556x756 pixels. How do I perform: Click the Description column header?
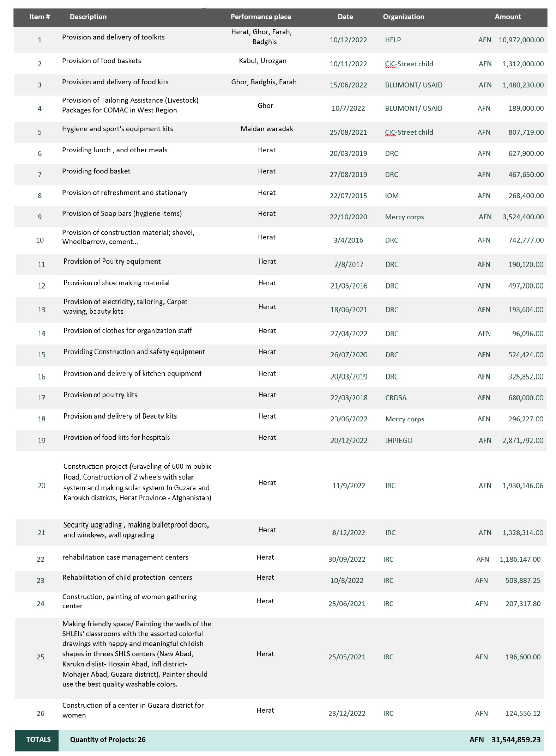[88, 17]
